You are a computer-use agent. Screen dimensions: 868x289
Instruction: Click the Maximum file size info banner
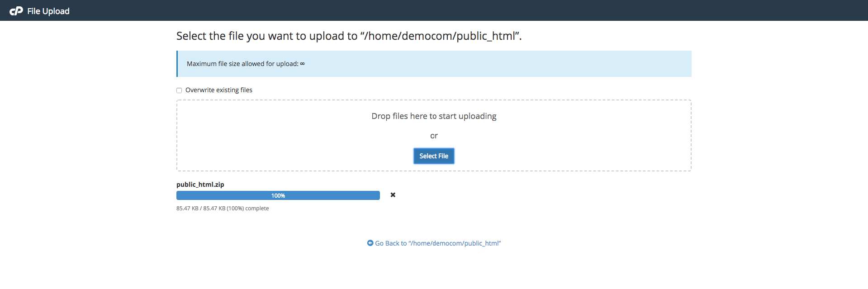[x=434, y=64]
